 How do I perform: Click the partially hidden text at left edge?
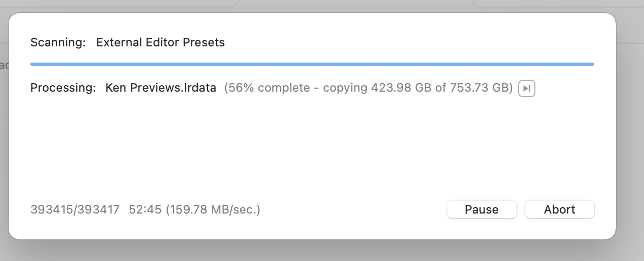pyautogui.click(x=3, y=65)
